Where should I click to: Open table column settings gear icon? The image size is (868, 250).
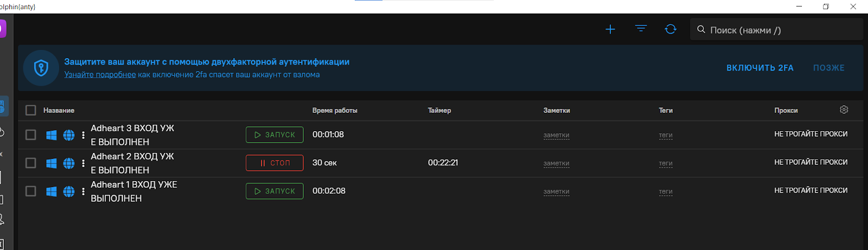(844, 110)
